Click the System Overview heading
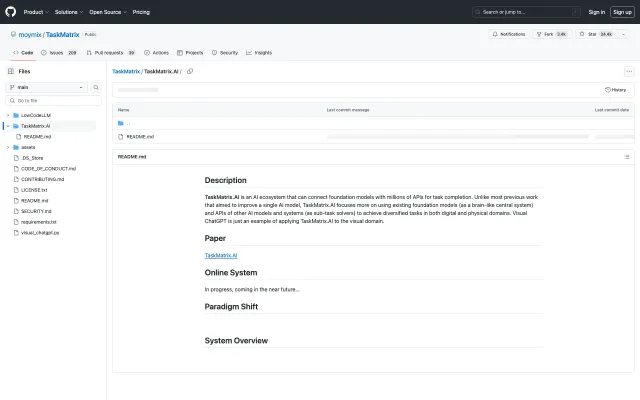This screenshot has width=640, height=400. click(x=236, y=341)
